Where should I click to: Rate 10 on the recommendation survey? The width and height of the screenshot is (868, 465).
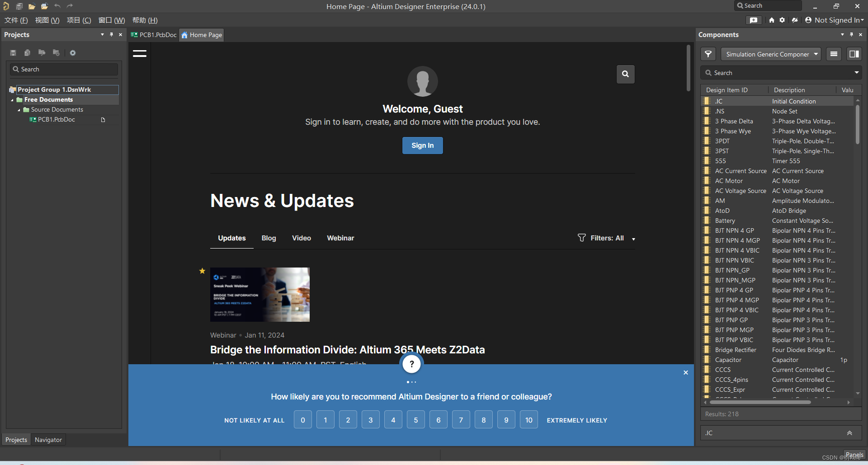coord(529,420)
